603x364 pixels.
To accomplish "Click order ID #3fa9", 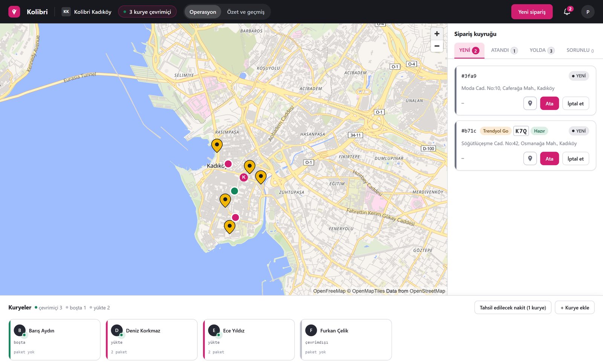I will (x=469, y=76).
